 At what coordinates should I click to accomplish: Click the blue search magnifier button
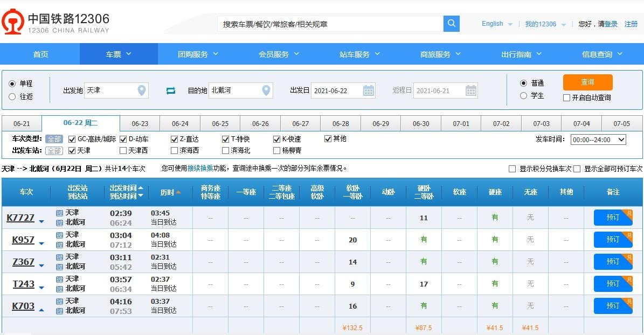pos(452,23)
